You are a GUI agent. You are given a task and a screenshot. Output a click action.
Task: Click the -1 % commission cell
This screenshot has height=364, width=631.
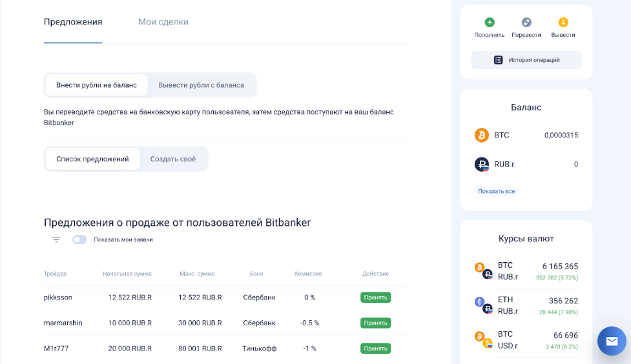click(x=309, y=349)
